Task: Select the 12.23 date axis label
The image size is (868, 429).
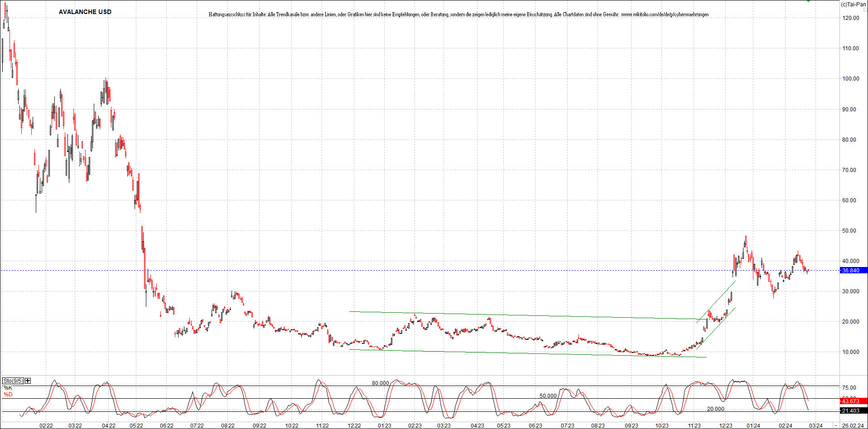Action: pyautogui.click(x=725, y=425)
